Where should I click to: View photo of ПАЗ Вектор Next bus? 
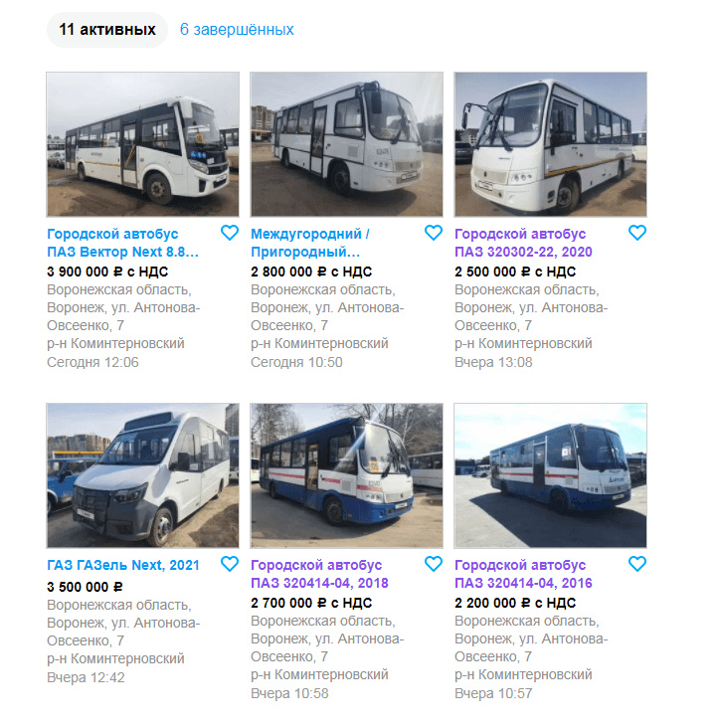[142, 144]
